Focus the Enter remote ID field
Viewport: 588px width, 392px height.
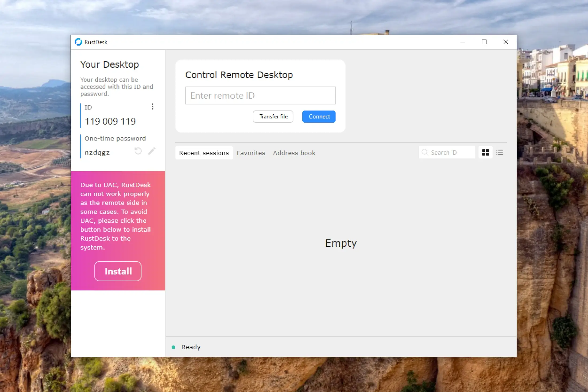click(260, 95)
